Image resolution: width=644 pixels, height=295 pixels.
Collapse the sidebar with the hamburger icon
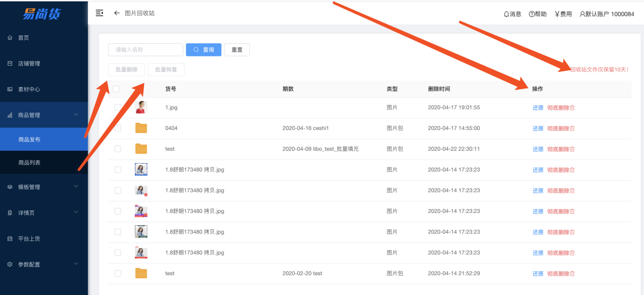(100, 13)
